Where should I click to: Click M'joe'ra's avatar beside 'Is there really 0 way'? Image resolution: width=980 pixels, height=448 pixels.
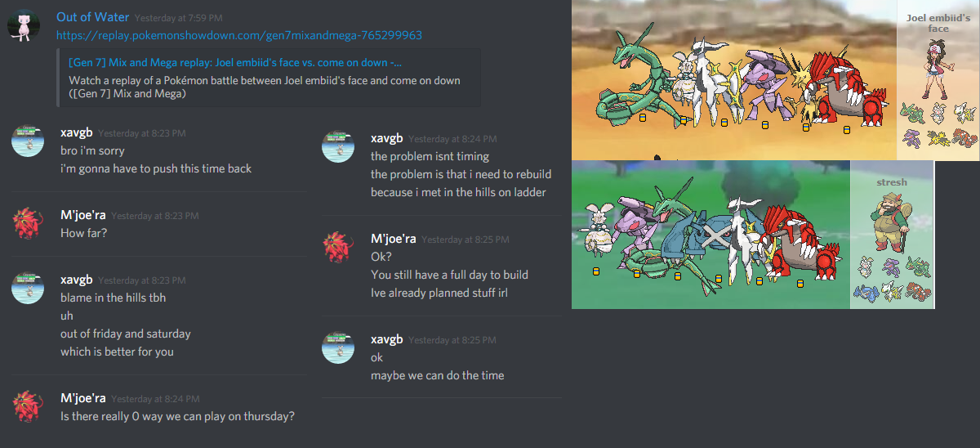click(28, 406)
